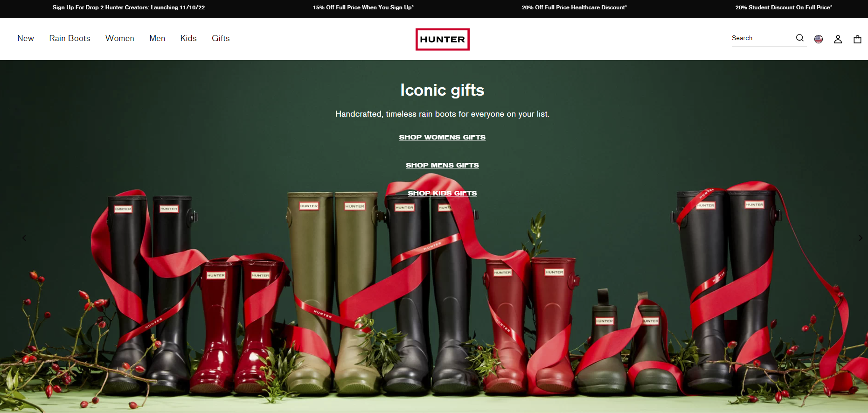The image size is (868, 413).
Task: Click Shop Kids Gifts link
Action: coord(442,193)
